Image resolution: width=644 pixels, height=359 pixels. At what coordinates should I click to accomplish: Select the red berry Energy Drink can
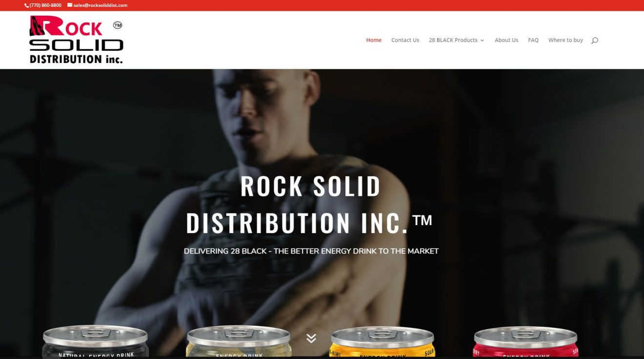tap(526, 342)
